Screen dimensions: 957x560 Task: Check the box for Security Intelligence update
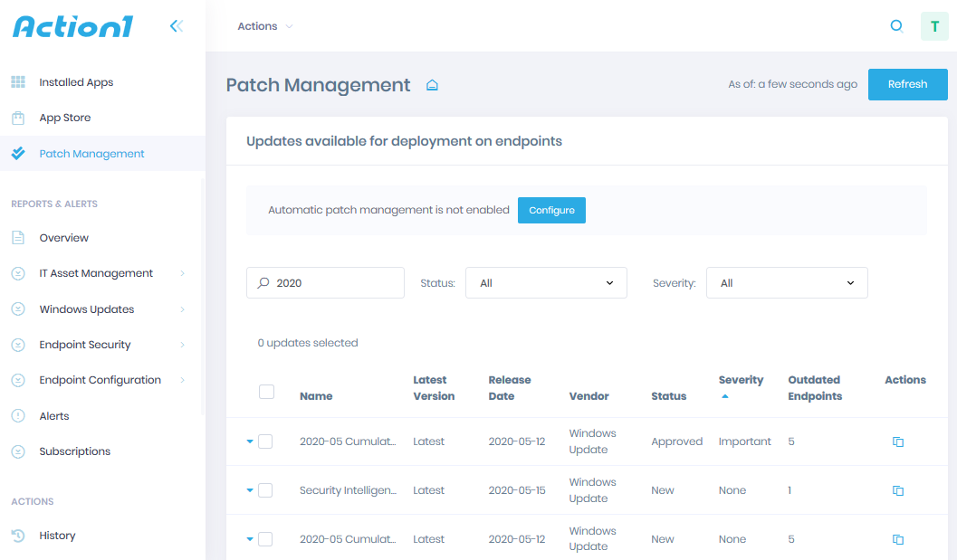pyautogui.click(x=265, y=490)
